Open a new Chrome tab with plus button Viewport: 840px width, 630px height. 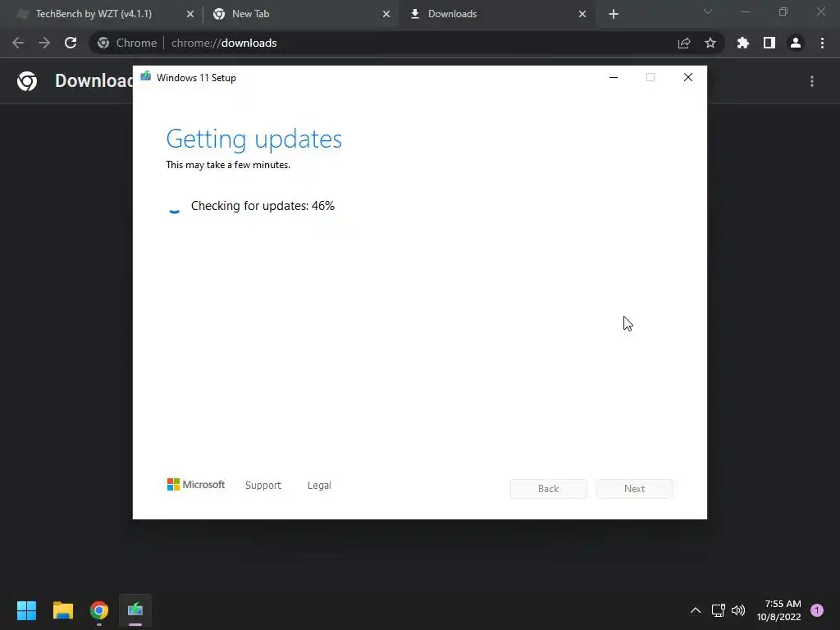(x=614, y=14)
